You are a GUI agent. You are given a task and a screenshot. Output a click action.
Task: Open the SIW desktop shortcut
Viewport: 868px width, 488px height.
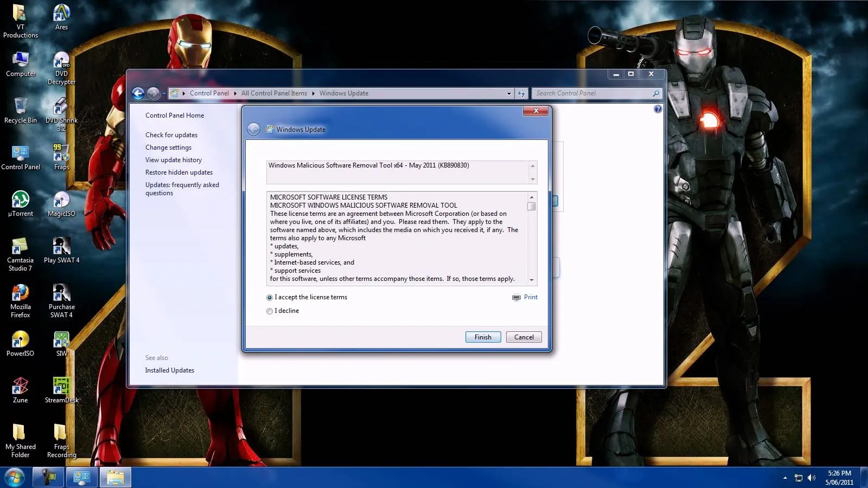(x=61, y=344)
